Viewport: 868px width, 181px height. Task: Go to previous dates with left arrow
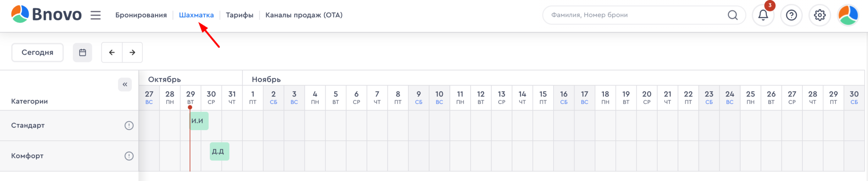[x=112, y=53]
